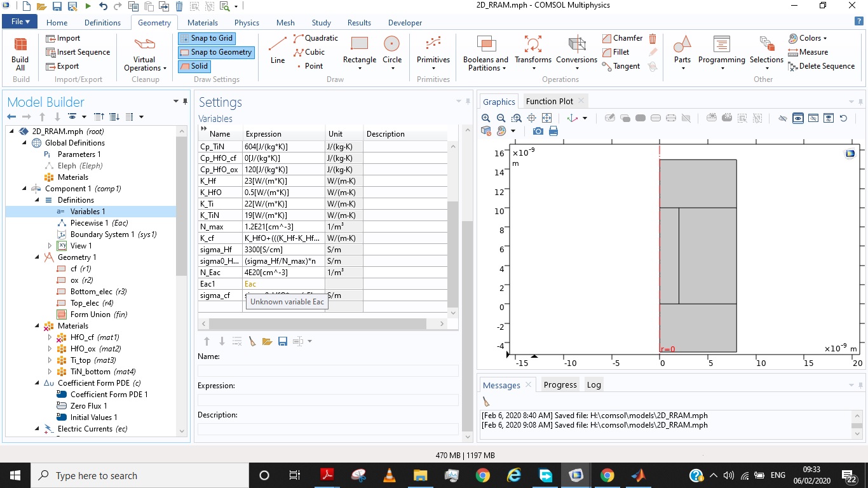Toggle the Solid draw setting
This screenshot has width=868, height=488.
tap(193, 66)
